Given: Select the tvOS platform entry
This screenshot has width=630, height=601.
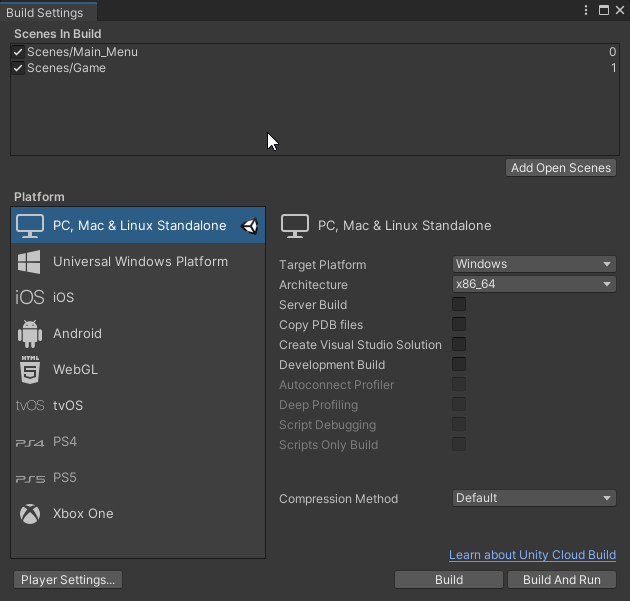Looking at the screenshot, I should [x=138, y=405].
